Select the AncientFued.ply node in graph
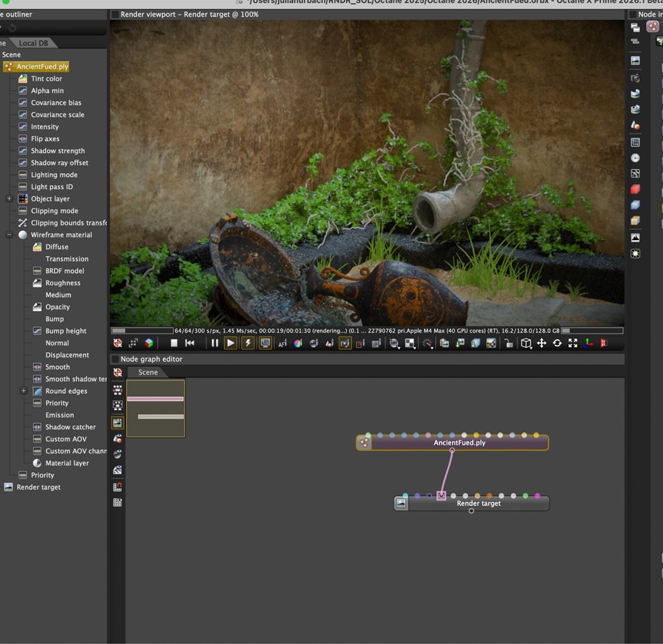 [x=459, y=442]
